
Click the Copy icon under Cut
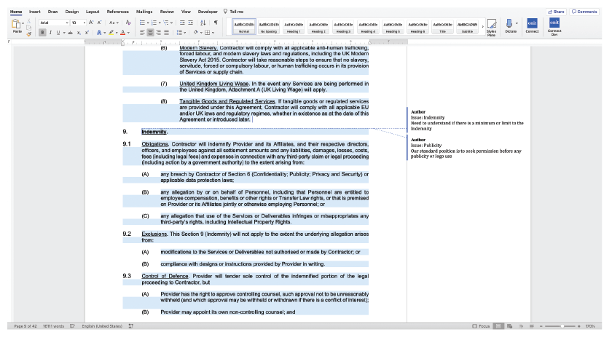click(28, 28)
